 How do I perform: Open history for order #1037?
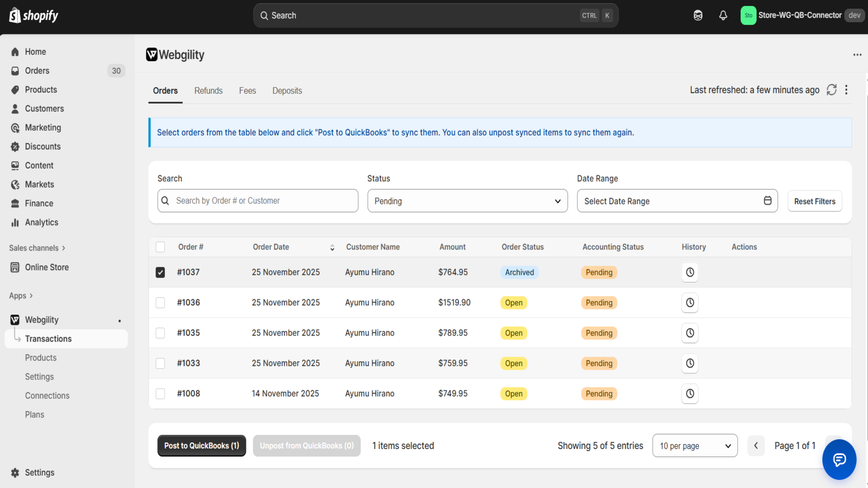click(690, 272)
